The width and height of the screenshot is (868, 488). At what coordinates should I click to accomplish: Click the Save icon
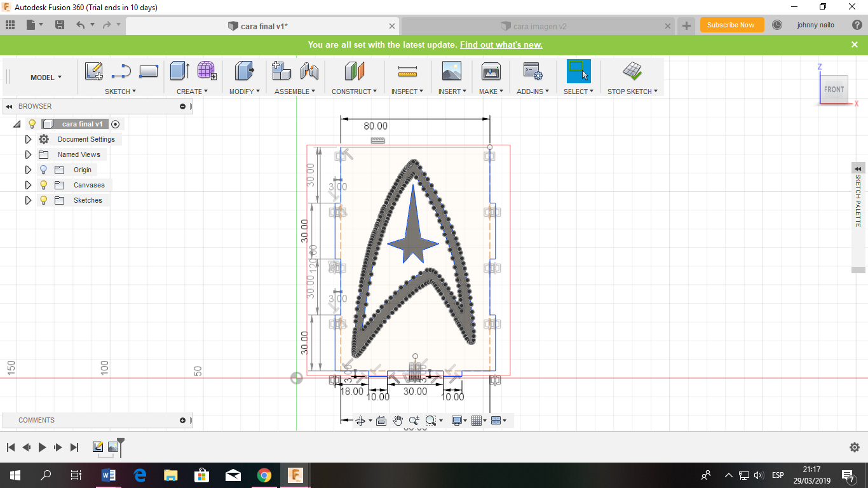point(60,25)
